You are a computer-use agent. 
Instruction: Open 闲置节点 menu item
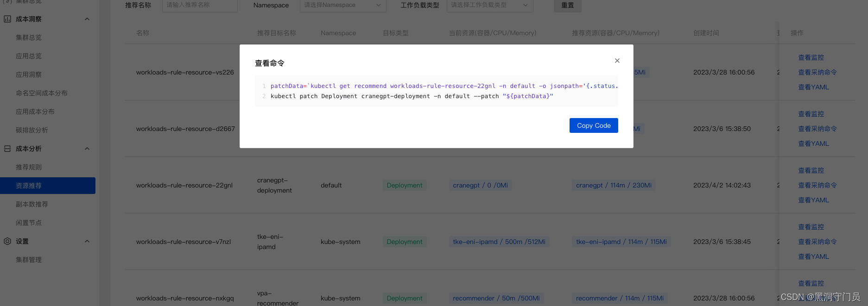[x=29, y=223]
